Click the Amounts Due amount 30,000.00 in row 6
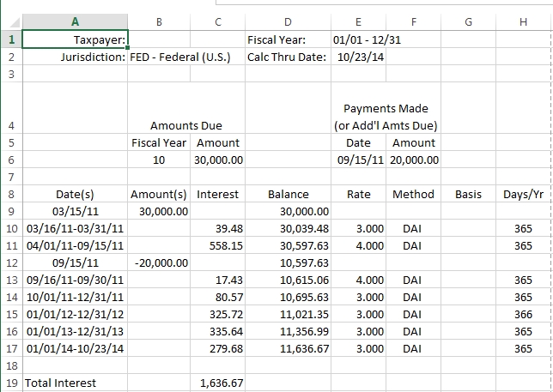Viewport: 553px width, 392px height. tap(217, 160)
